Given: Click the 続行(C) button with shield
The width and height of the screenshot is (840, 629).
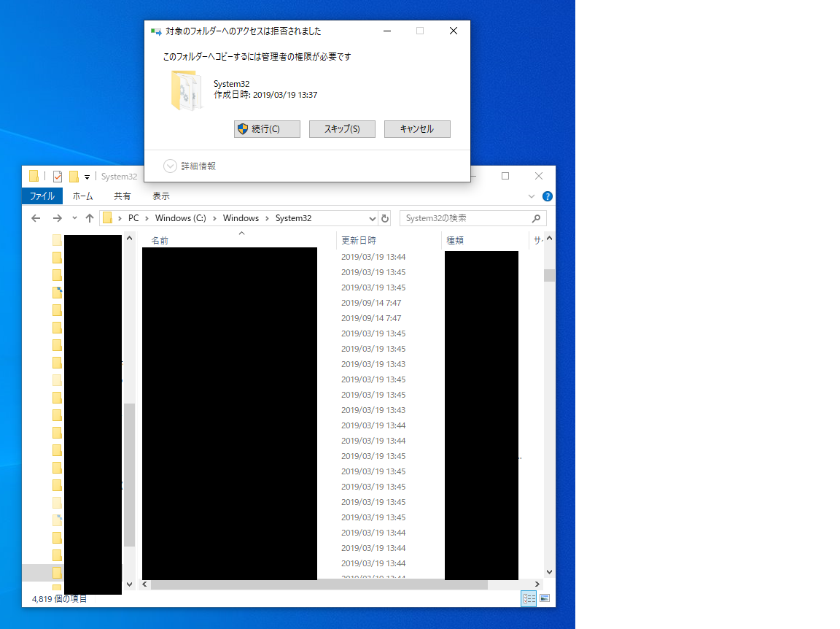Looking at the screenshot, I should pos(267,129).
